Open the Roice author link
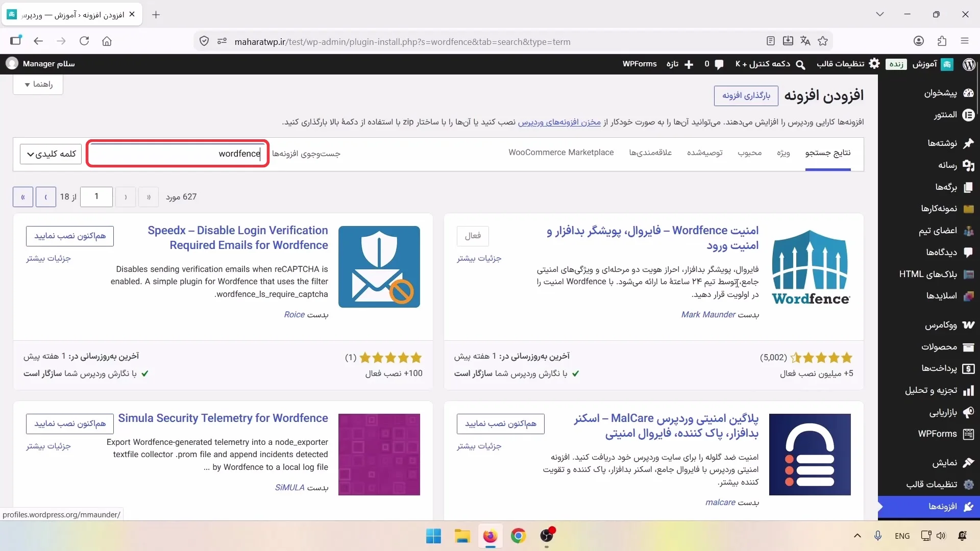The width and height of the screenshot is (980, 551). [295, 315]
